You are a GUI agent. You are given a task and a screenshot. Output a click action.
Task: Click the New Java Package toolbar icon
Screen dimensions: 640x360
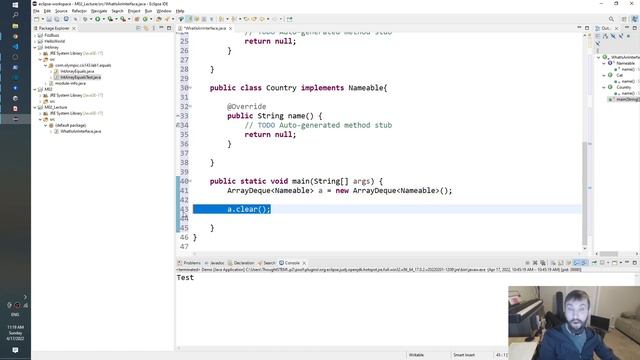click(137, 19)
